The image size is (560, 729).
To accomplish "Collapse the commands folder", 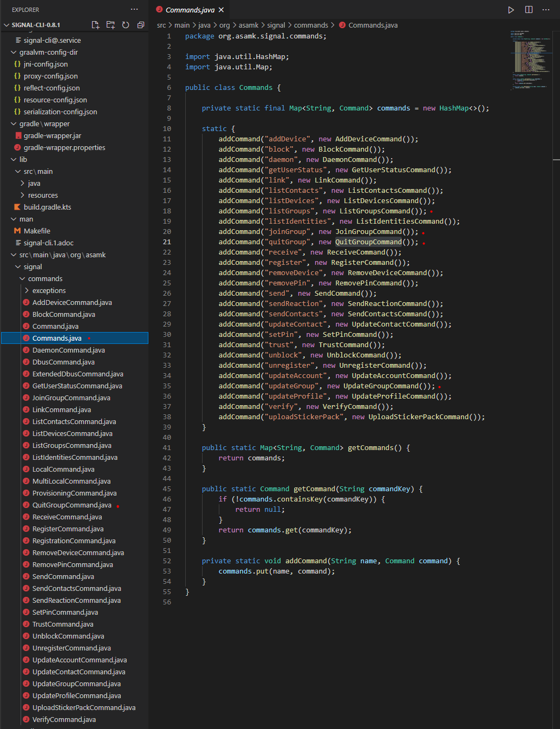I will point(23,278).
